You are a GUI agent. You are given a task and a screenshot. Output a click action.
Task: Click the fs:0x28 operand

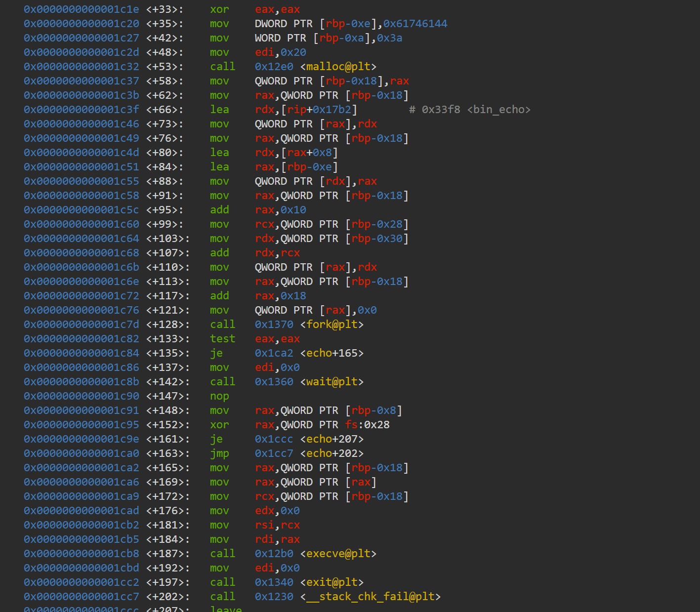pos(368,425)
